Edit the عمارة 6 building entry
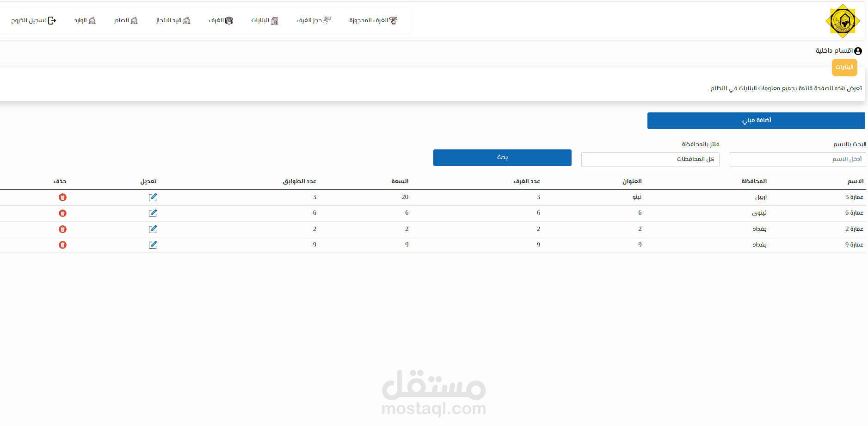 (x=153, y=213)
